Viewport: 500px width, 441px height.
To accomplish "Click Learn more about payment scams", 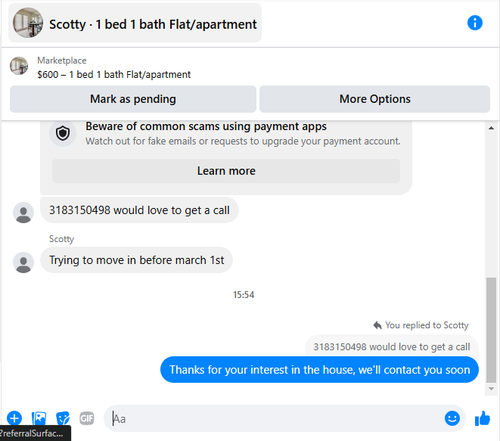I will [226, 171].
